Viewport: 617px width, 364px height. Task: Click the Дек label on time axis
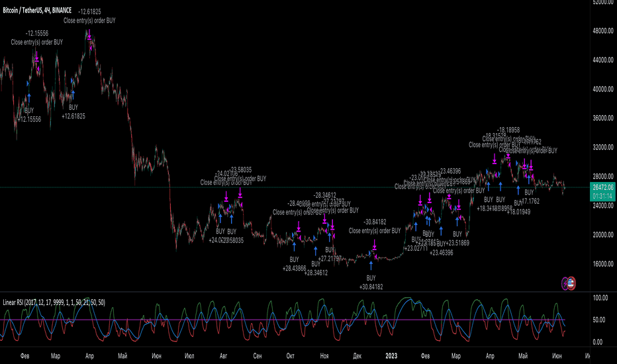pyautogui.click(x=357, y=356)
